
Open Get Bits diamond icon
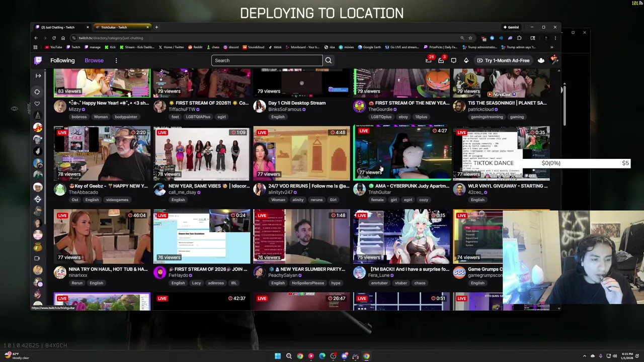tap(466, 60)
